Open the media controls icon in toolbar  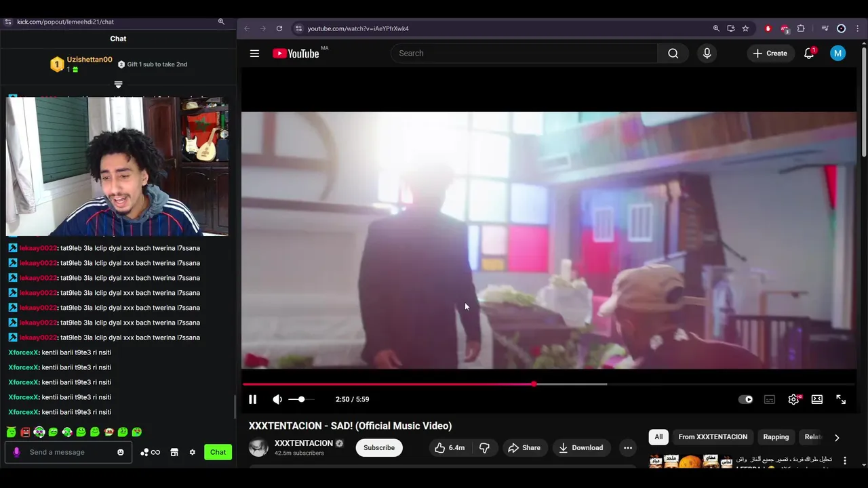click(x=825, y=28)
